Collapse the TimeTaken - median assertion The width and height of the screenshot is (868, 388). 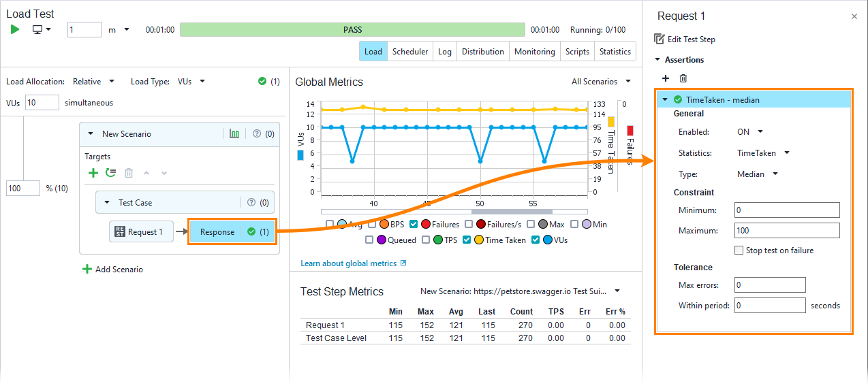click(665, 99)
